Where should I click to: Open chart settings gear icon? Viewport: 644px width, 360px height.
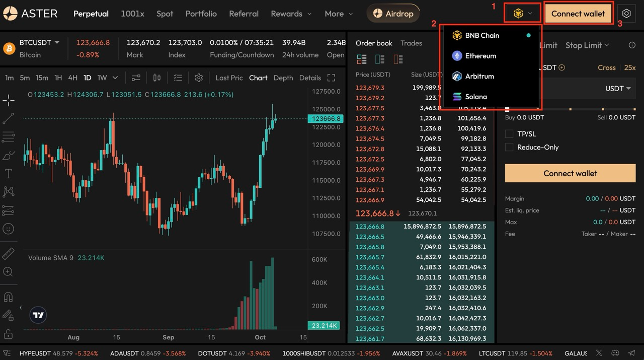199,78
